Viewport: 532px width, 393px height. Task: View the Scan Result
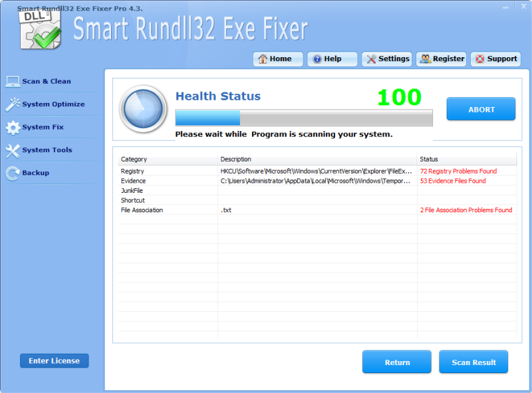tap(473, 362)
